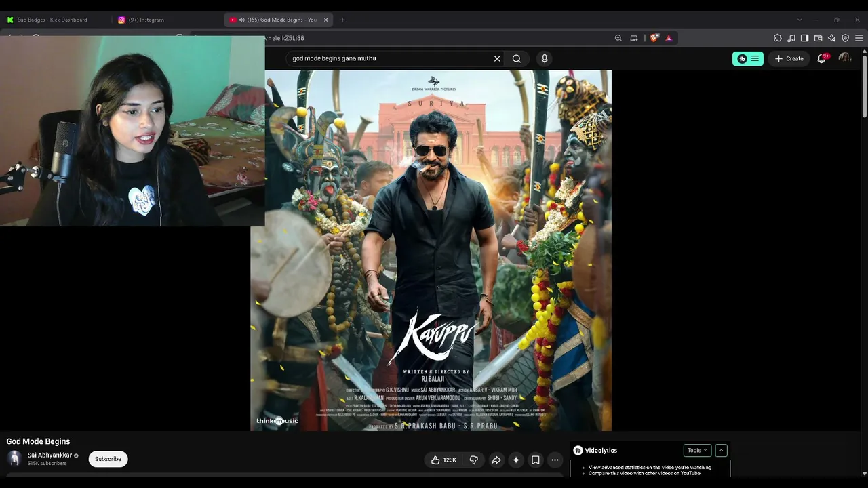Open Brave Shields lion icon
The image size is (868, 488).
coord(654,38)
